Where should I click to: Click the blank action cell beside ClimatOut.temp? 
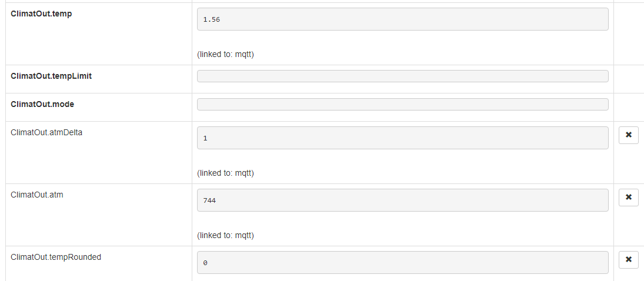click(x=628, y=34)
